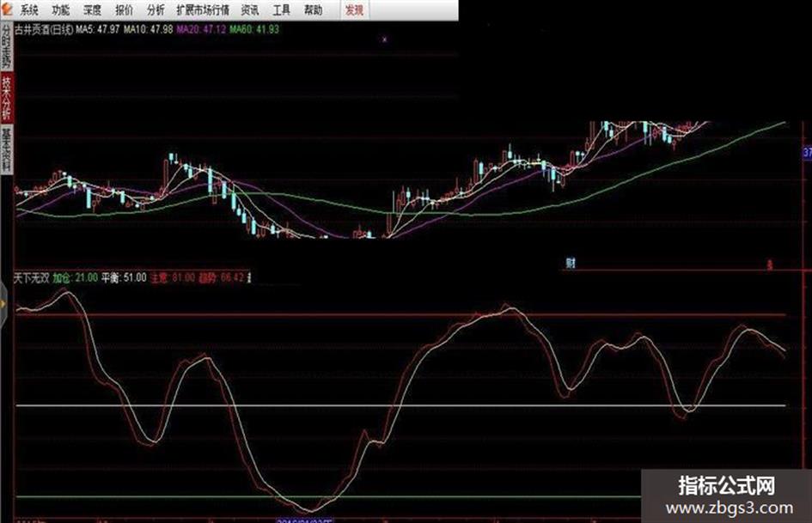Select the green MA60: 41.93 label
The width and height of the screenshot is (812, 523).
[x=254, y=29]
